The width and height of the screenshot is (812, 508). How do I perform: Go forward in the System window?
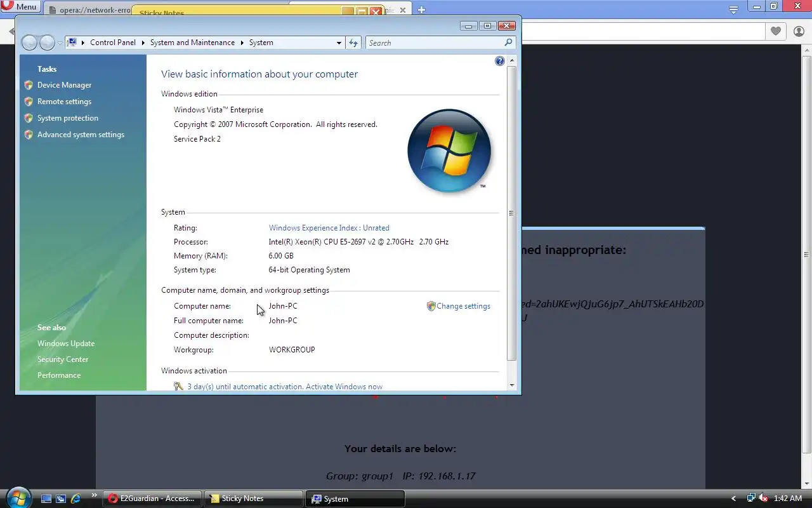48,43
